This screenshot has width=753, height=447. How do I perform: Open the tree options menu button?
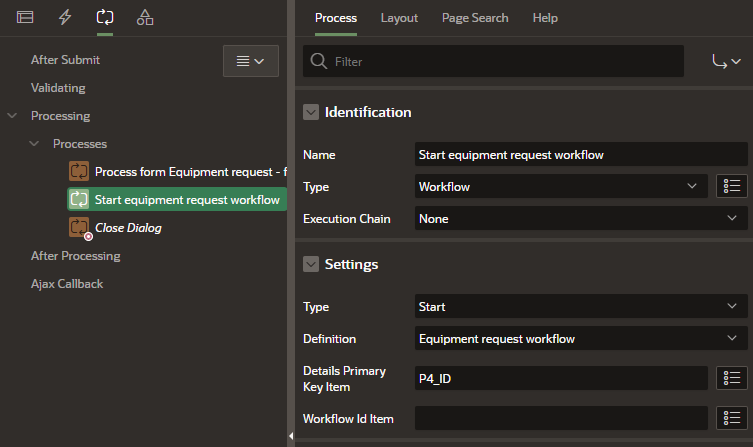click(x=250, y=61)
